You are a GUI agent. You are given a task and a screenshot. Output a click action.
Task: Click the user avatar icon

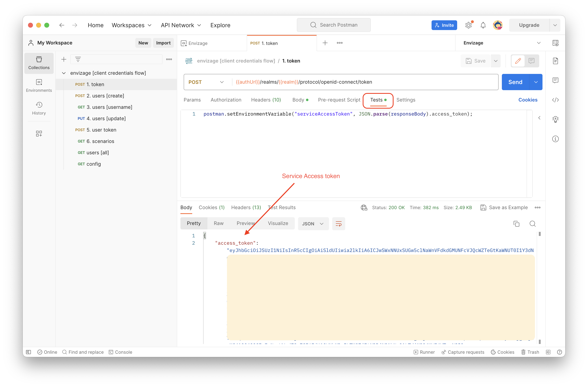[498, 25]
